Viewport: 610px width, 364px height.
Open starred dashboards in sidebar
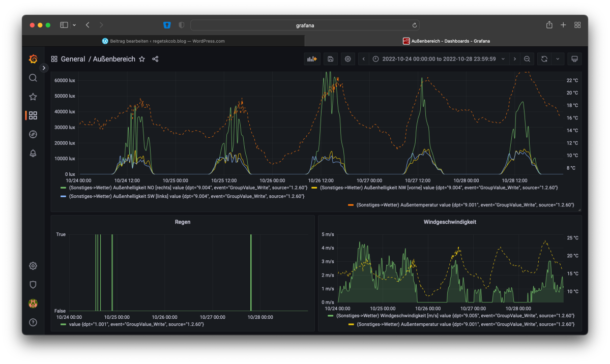(x=33, y=97)
